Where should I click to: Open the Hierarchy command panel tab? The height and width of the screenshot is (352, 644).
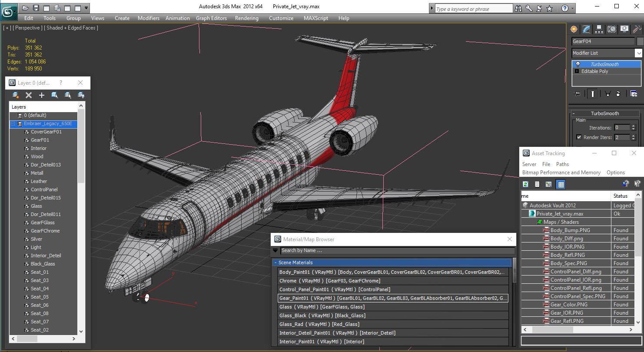tap(599, 29)
